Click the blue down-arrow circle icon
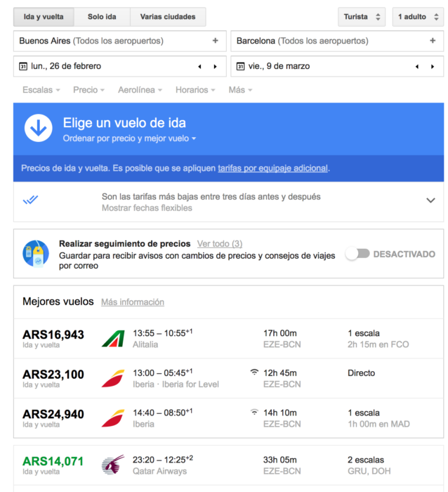The height and width of the screenshot is (492, 448). (x=39, y=127)
